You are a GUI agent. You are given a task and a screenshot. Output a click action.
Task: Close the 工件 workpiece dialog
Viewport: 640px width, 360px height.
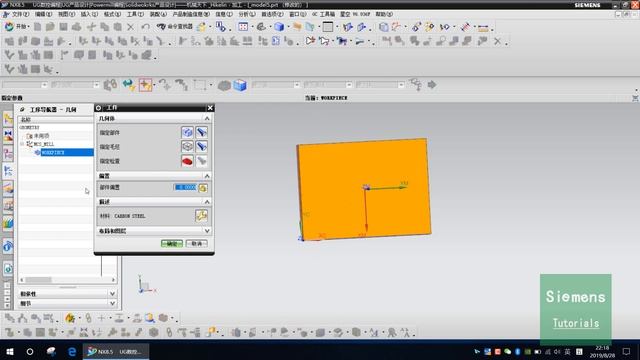coord(210,108)
